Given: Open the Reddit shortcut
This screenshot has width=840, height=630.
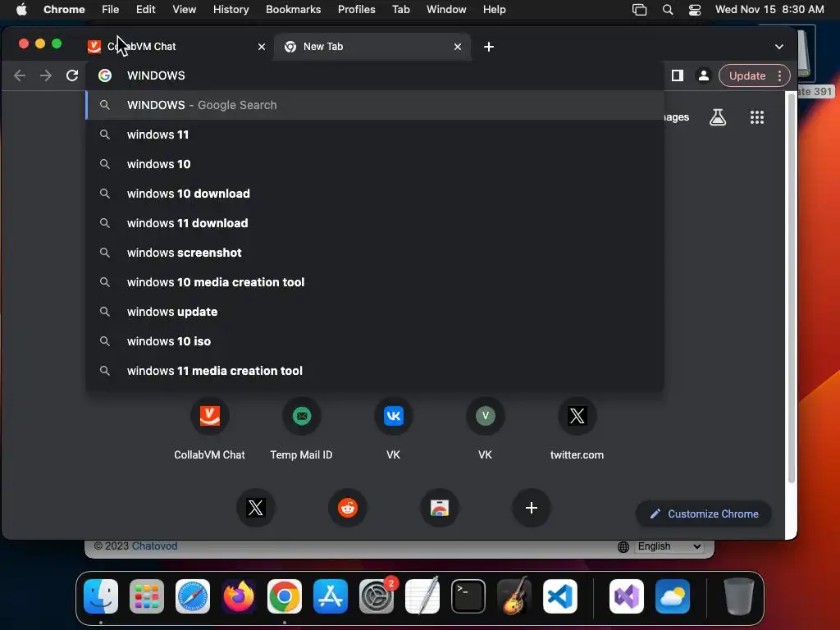Looking at the screenshot, I should [348, 507].
